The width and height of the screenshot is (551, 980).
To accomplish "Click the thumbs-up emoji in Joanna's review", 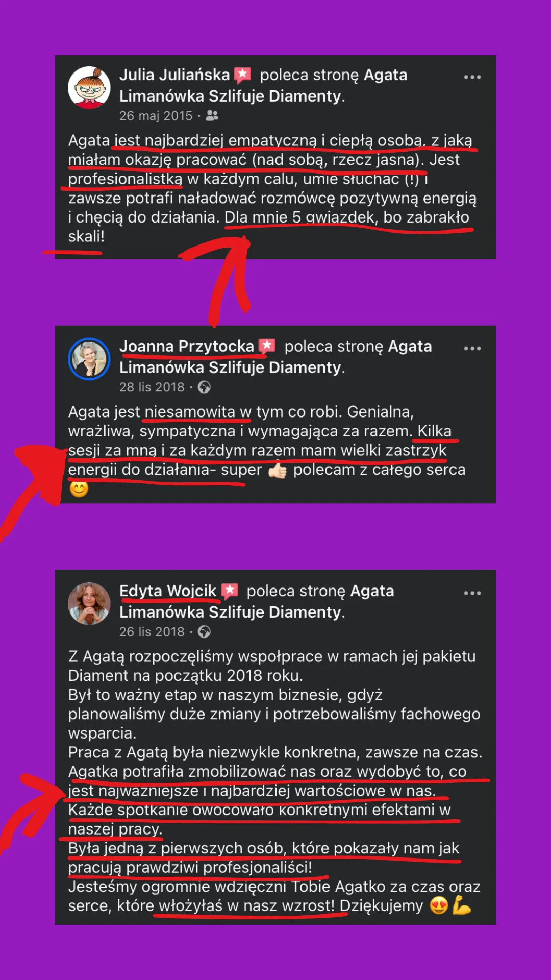I will coord(278,470).
